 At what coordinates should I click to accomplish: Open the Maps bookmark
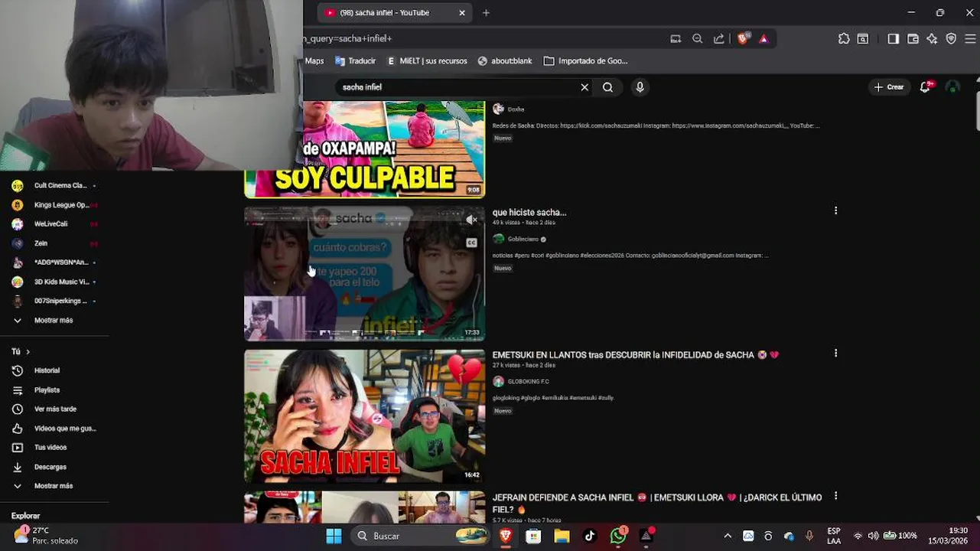pos(314,61)
